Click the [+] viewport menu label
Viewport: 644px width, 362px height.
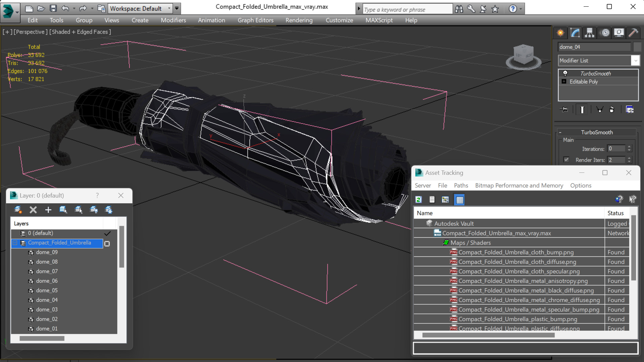(7, 32)
